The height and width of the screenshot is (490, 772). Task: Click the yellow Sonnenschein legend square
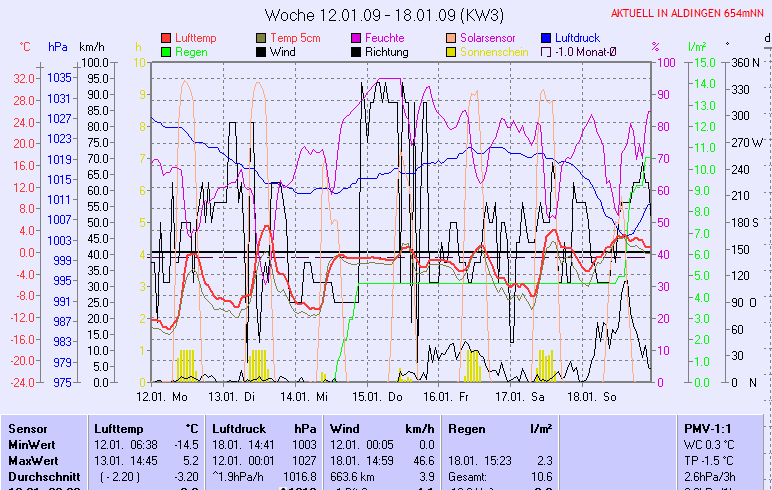pos(451,51)
